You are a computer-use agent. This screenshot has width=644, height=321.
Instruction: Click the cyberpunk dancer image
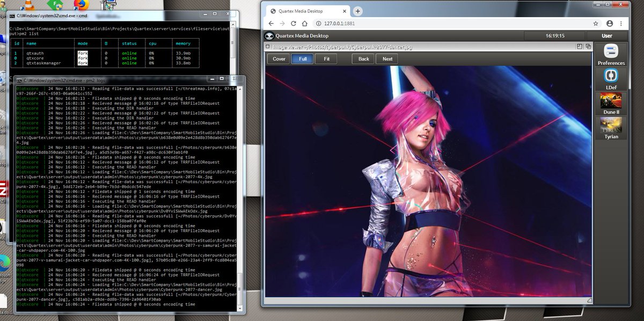point(428,181)
